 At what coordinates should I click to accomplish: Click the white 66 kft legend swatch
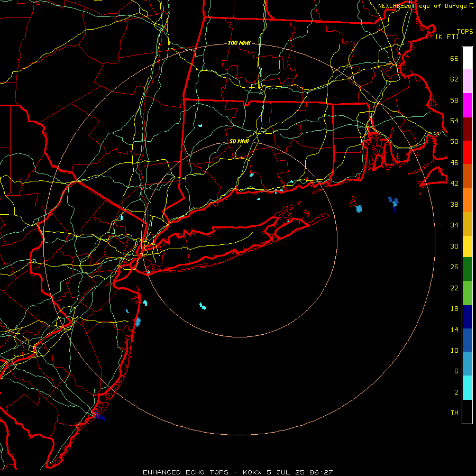[467, 58]
